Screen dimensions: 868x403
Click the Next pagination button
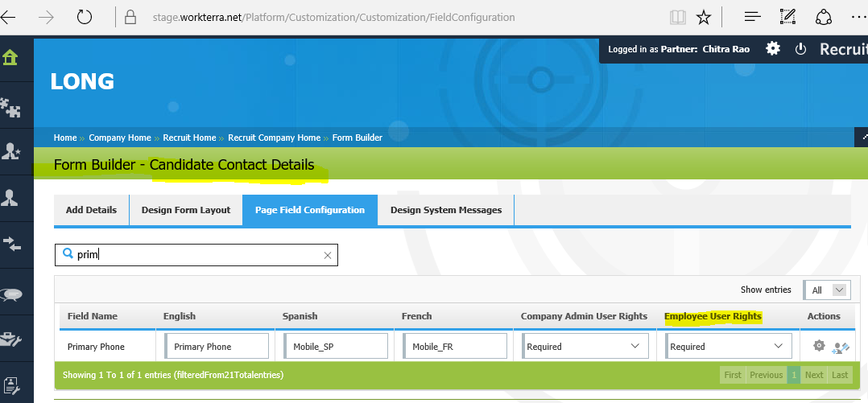tap(814, 375)
